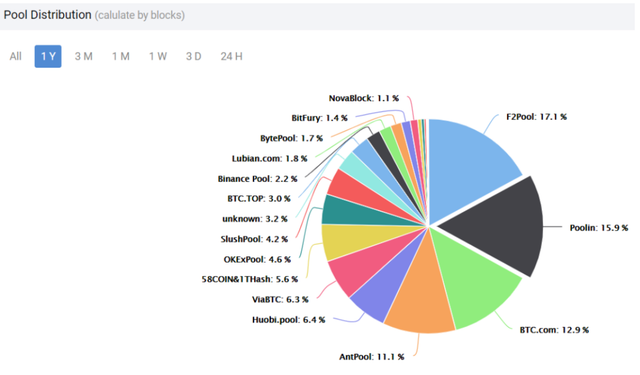Choose the 3D time range
Image resolution: width=640 pixels, height=375 pixels.
click(194, 56)
